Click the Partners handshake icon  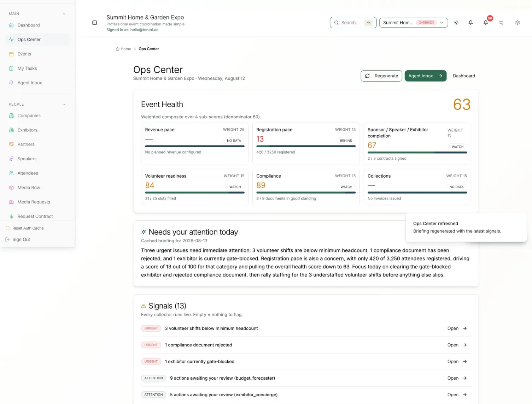coord(11,144)
